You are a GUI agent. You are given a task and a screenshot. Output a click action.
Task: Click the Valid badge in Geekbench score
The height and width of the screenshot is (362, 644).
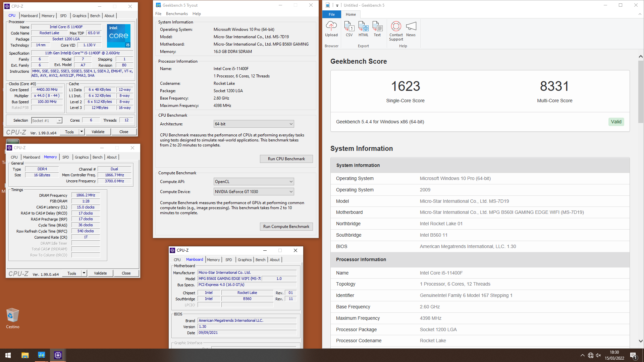click(x=616, y=122)
